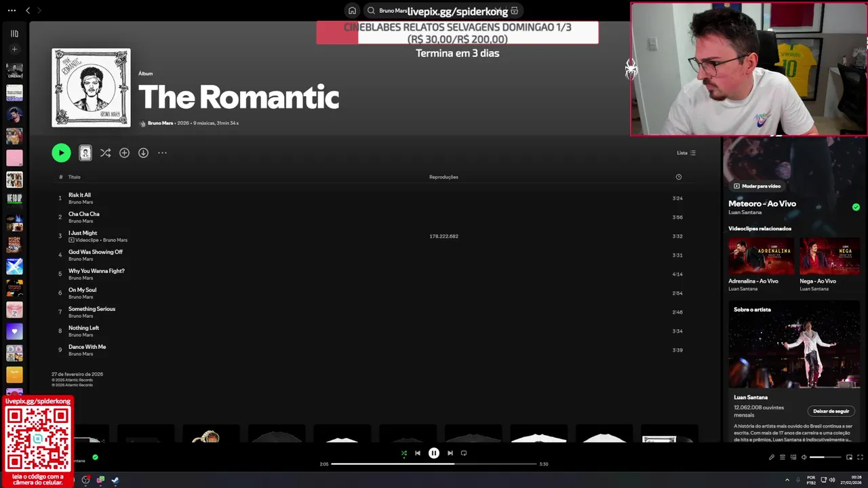Collapse Your Library sidebar

(x=14, y=33)
